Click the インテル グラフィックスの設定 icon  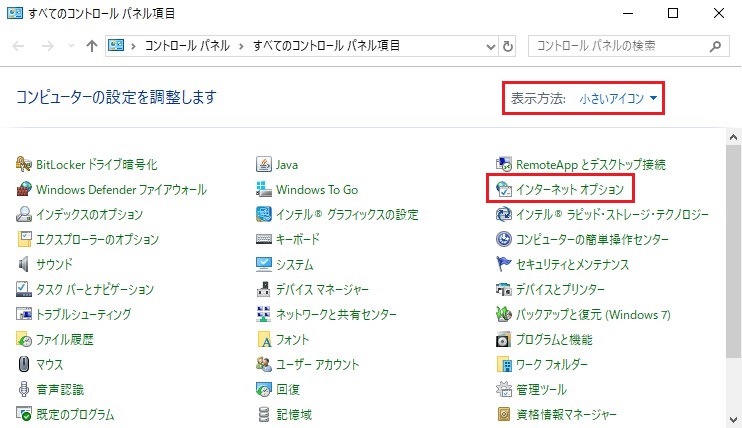[264, 214]
